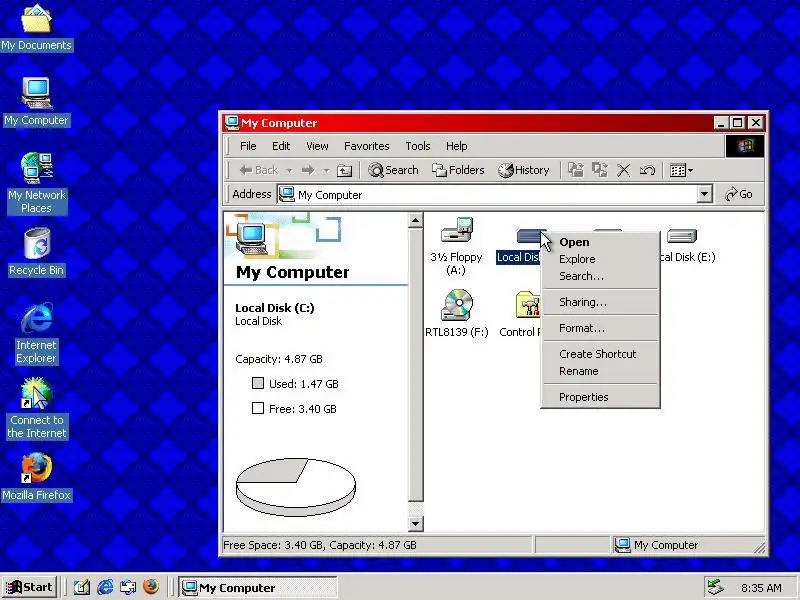Open the Favorites menu

click(366, 146)
